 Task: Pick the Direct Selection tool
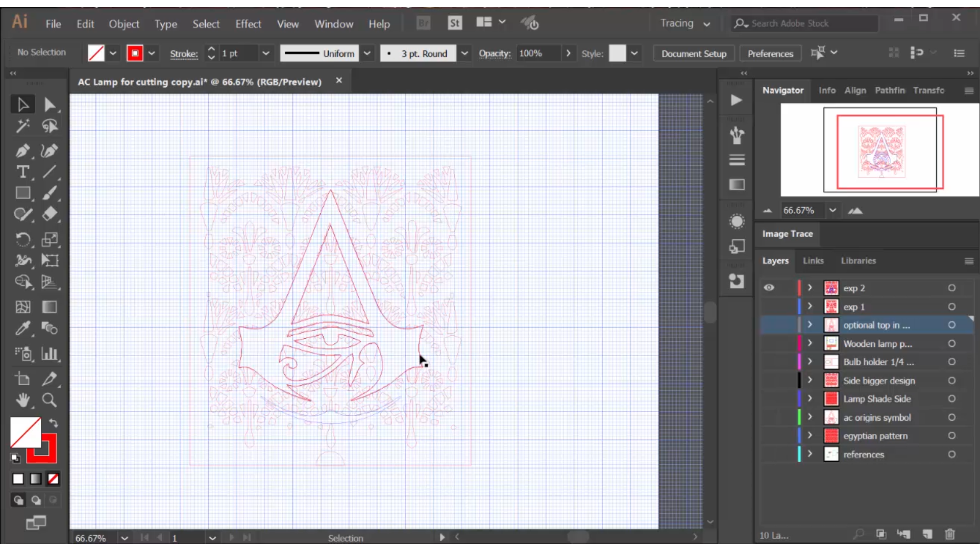[x=49, y=105]
